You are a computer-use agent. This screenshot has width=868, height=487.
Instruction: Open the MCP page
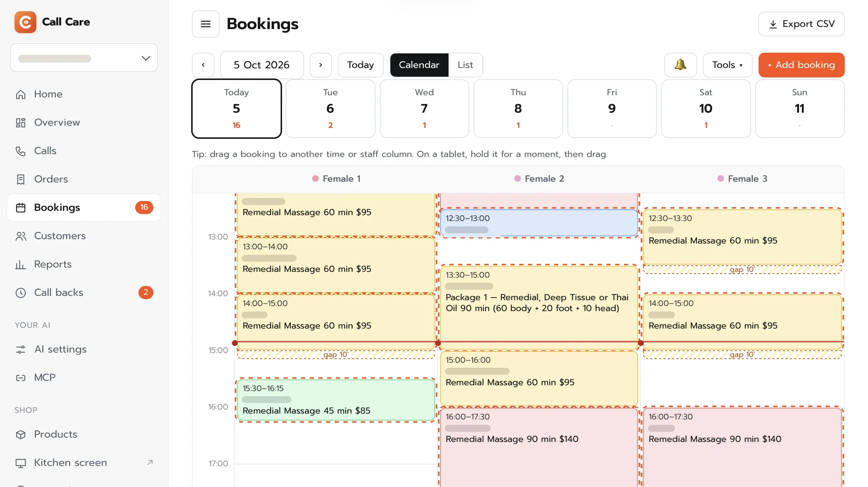coord(84,378)
